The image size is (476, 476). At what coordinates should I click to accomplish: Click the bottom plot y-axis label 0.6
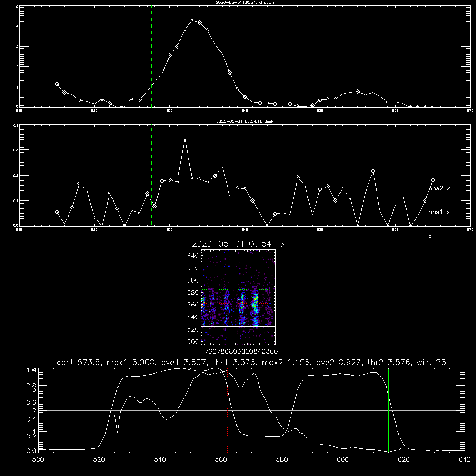(x=31, y=402)
